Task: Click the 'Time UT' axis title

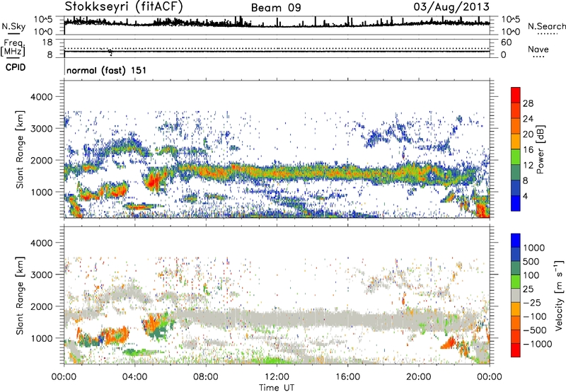Action: (x=277, y=387)
